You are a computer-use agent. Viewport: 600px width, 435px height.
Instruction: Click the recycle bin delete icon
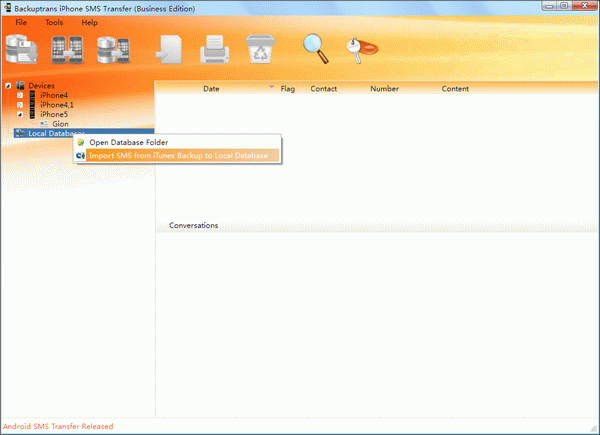click(261, 49)
